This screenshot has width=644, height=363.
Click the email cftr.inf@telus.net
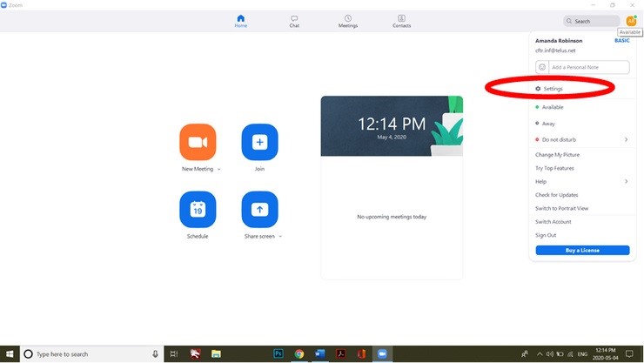(x=555, y=50)
